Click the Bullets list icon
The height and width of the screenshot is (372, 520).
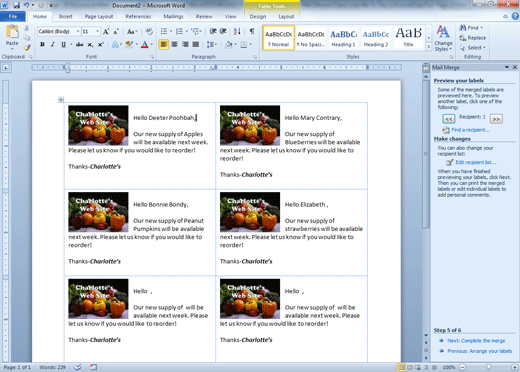point(164,31)
